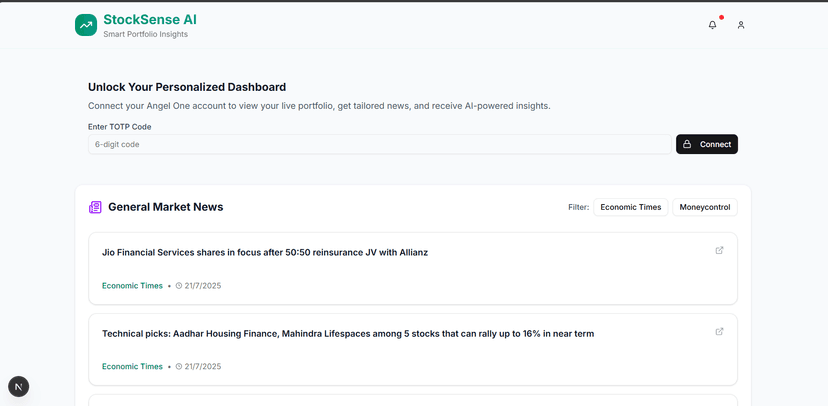Click the Enter TOTP Code label
The width and height of the screenshot is (828, 406).
119,127
